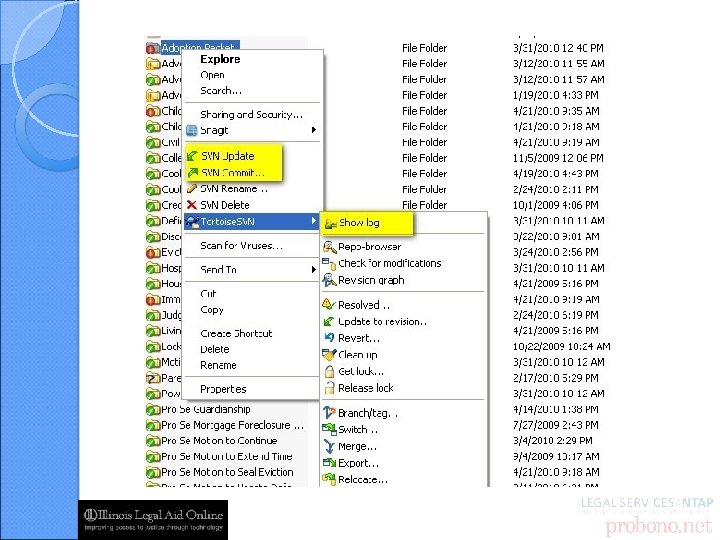Click the Revert arrow icon

[x=329, y=338]
